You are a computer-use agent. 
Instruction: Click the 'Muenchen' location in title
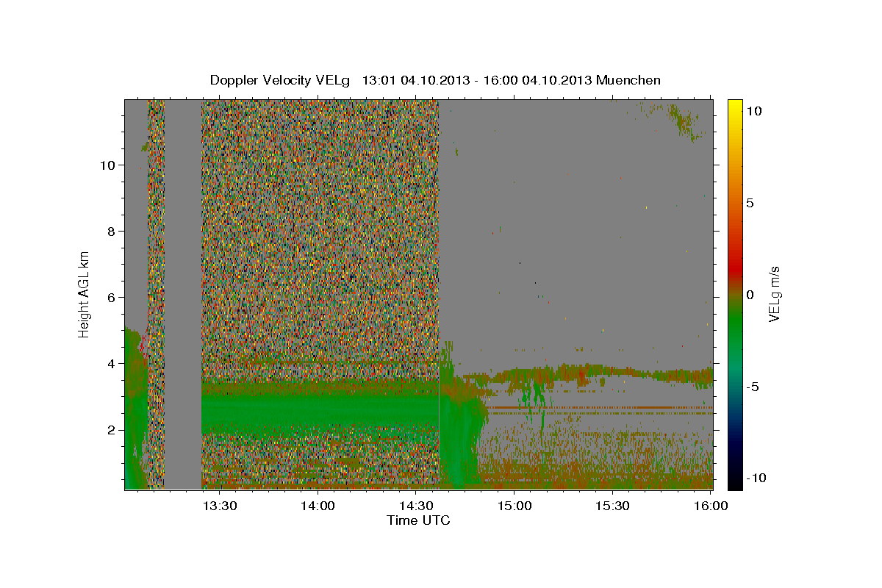coord(628,80)
